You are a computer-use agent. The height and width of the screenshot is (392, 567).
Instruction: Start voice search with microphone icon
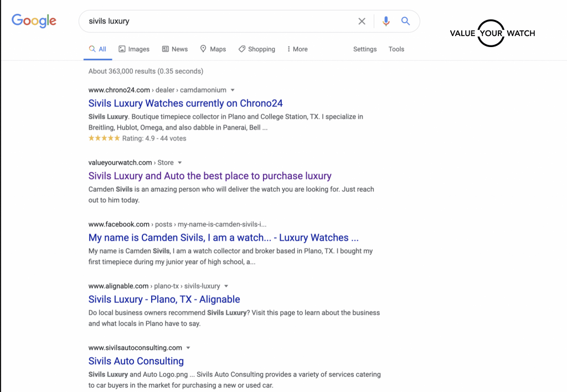pos(386,21)
